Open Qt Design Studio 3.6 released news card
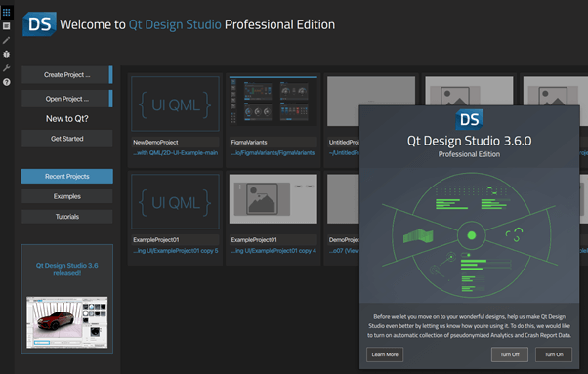Viewport: 588px width, 374px height. click(x=67, y=299)
